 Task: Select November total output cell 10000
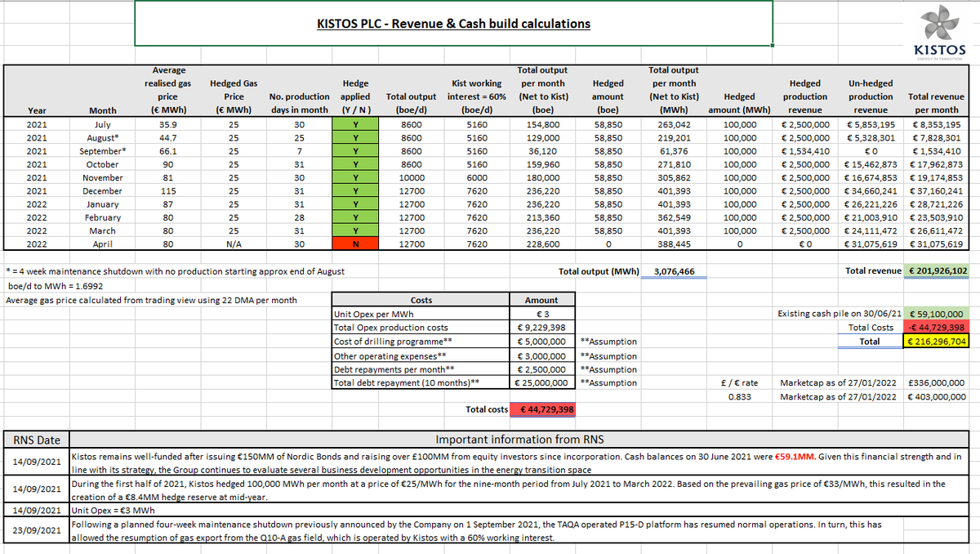[x=412, y=178]
